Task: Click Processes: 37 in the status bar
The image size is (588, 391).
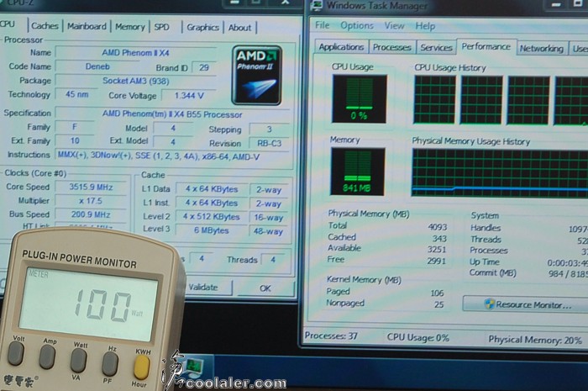Action: tap(331, 336)
